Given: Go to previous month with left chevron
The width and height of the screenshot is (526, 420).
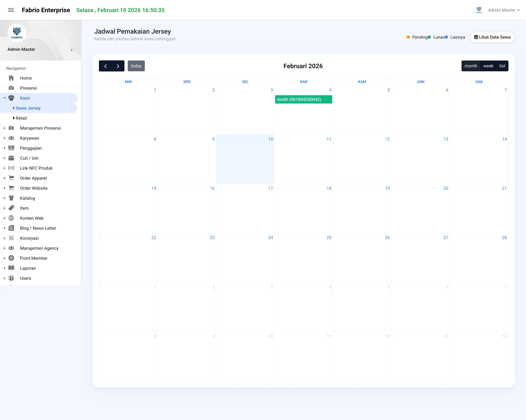Looking at the screenshot, I should pyautogui.click(x=105, y=66).
